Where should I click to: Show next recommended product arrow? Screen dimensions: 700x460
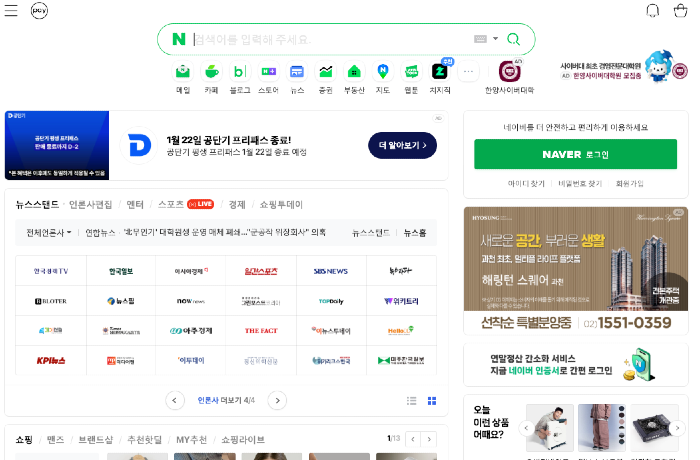pos(677,428)
